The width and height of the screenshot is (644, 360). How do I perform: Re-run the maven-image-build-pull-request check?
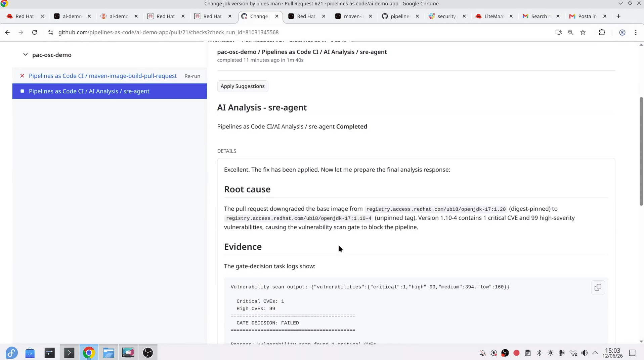coord(192,76)
